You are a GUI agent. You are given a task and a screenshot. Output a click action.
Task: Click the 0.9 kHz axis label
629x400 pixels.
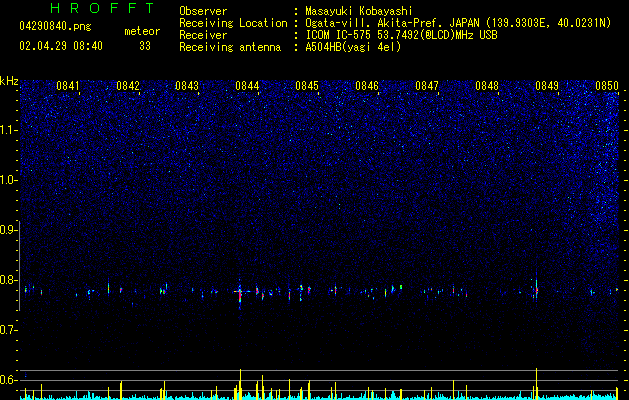coord(8,230)
